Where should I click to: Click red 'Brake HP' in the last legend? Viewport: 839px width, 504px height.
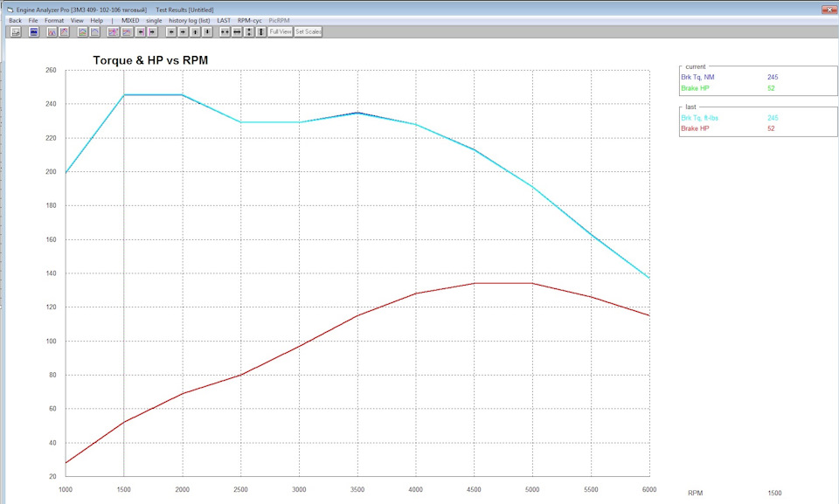[695, 128]
